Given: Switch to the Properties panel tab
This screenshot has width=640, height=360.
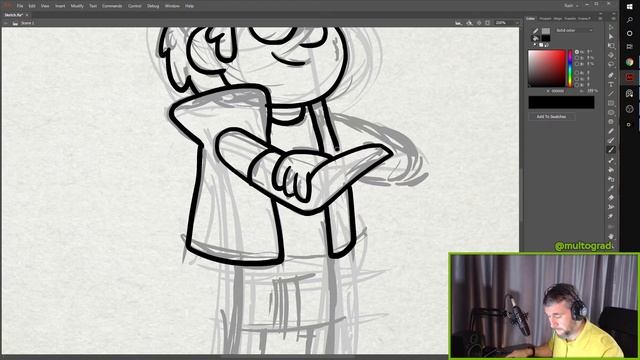Looking at the screenshot, I should pos(545,18).
